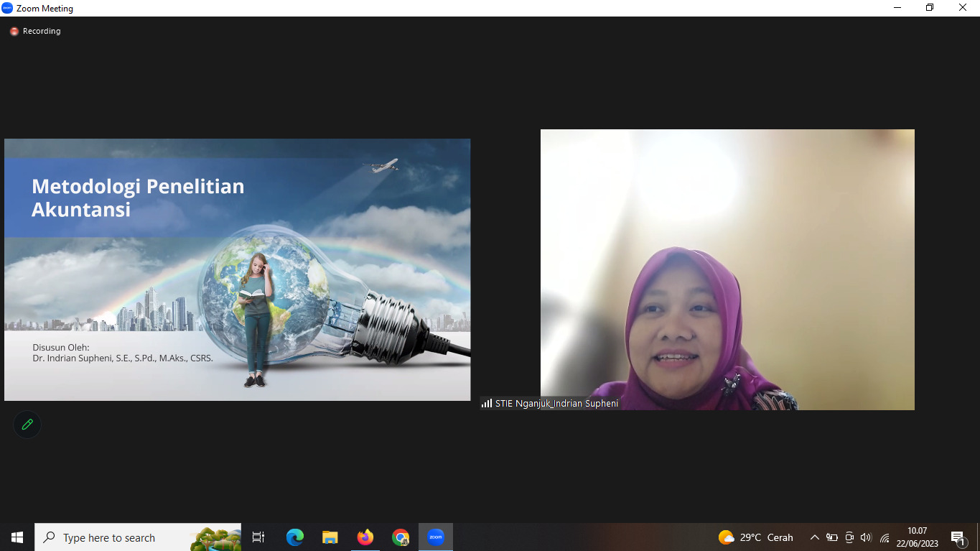Click the 'Type here to search' box
Viewport: 980px width, 551px height.
pos(115,537)
